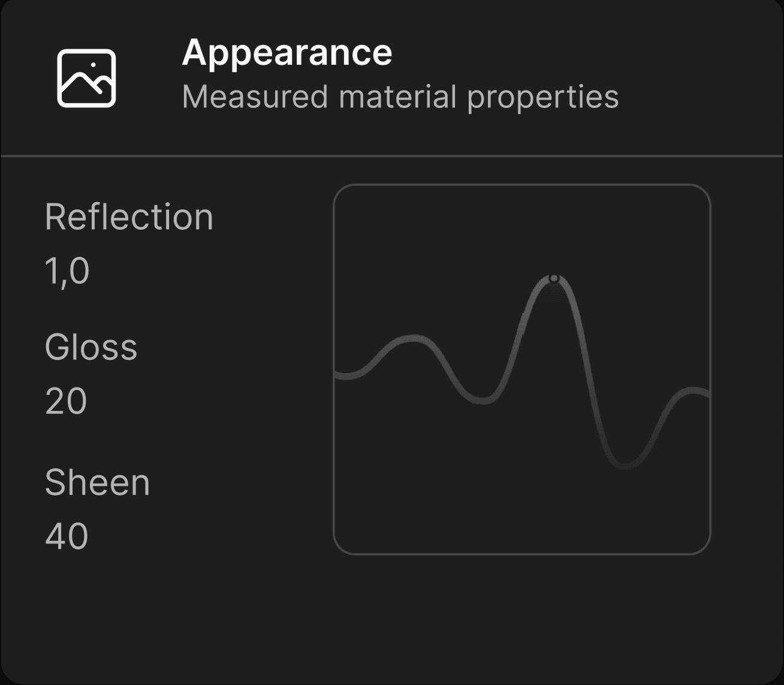Click the picture icon beside Appearance
The width and height of the screenshot is (784, 685).
[x=86, y=79]
